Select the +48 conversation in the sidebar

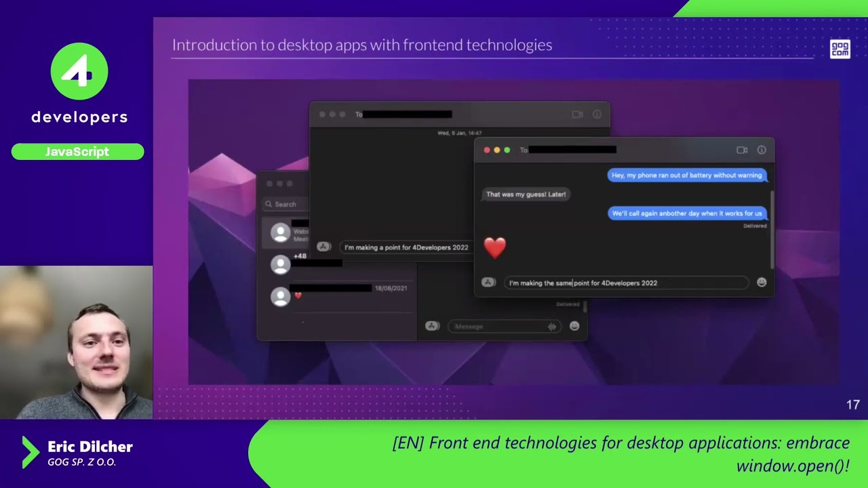tap(337, 264)
